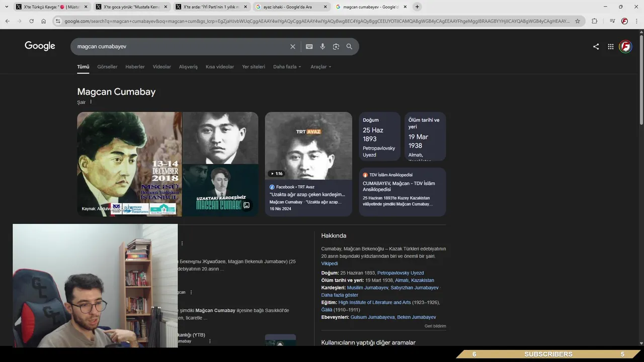Open the Google apps grid

pyautogui.click(x=610, y=46)
